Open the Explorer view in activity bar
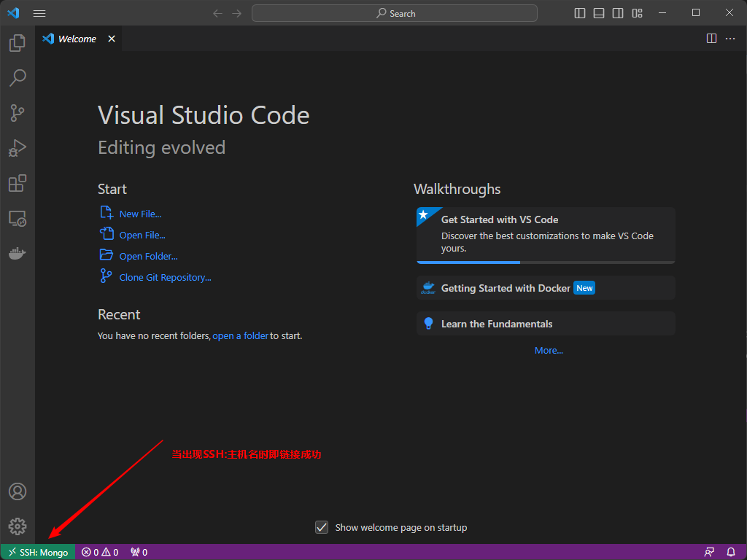Viewport: 747px width, 560px height. click(x=18, y=43)
